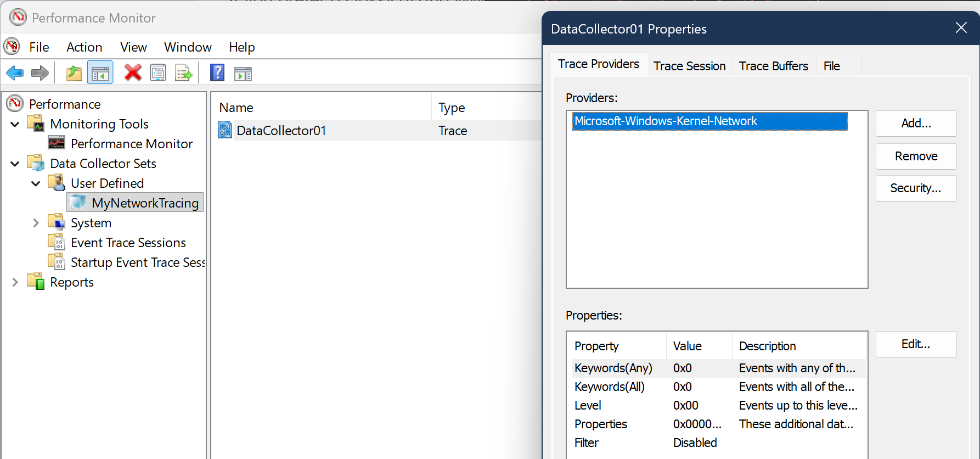This screenshot has width=980, height=459.
Task: Select the Level property row
Action: [x=588, y=406]
